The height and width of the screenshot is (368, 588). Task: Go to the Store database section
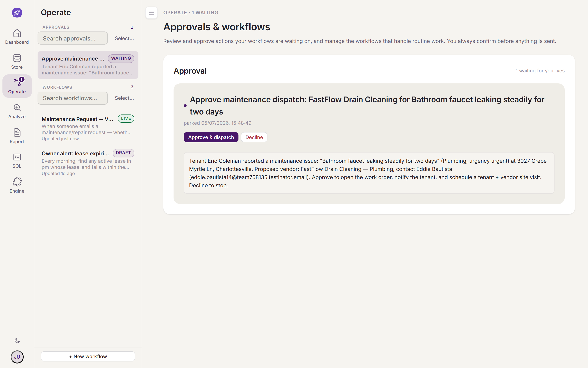pos(17,62)
